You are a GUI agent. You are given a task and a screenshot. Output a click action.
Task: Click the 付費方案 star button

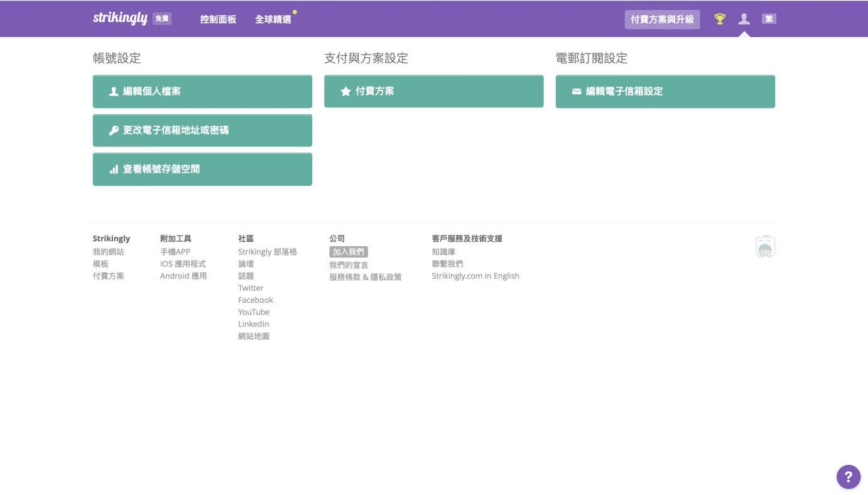(433, 92)
